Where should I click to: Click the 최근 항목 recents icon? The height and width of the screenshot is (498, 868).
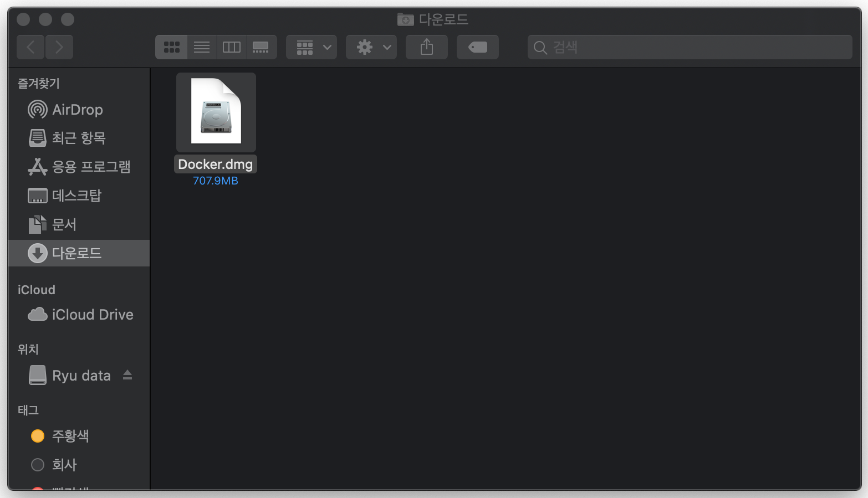37,138
